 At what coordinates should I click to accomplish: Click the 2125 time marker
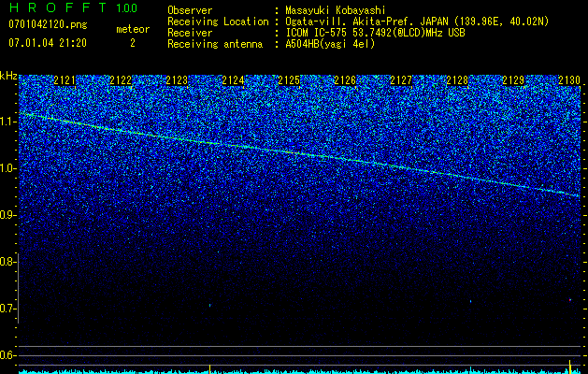pos(289,80)
